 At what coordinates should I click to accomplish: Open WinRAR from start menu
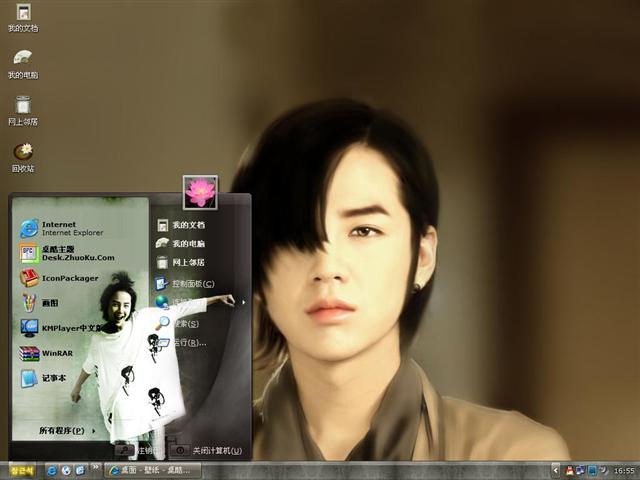pos(46,353)
